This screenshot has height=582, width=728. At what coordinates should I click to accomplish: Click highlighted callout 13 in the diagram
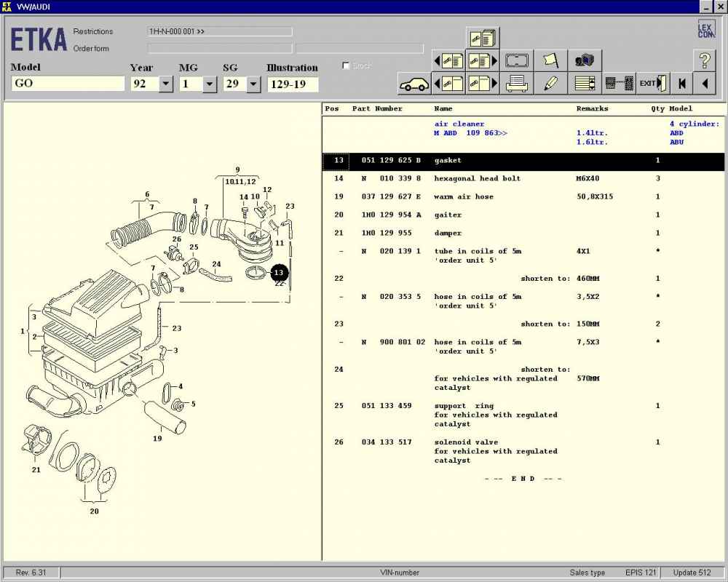[x=279, y=272]
